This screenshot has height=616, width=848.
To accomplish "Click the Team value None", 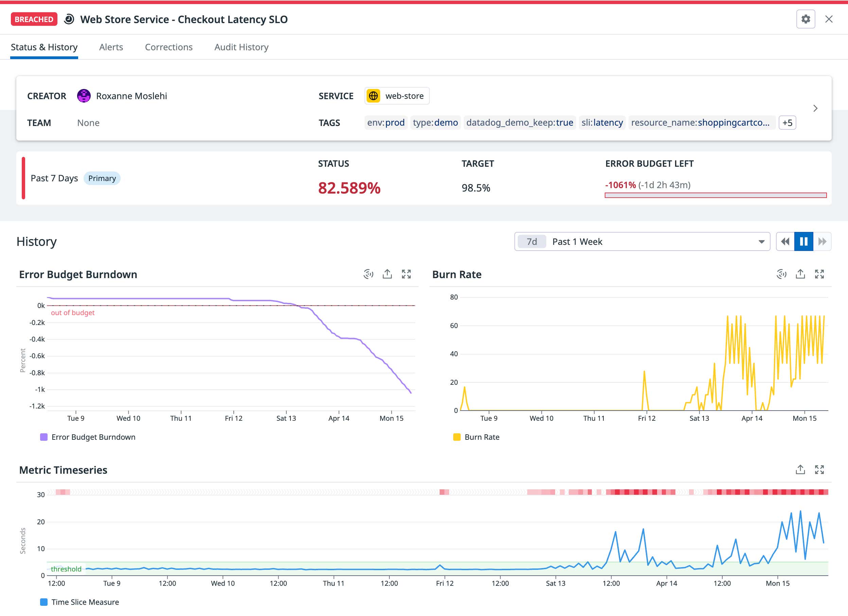I will (x=88, y=123).
